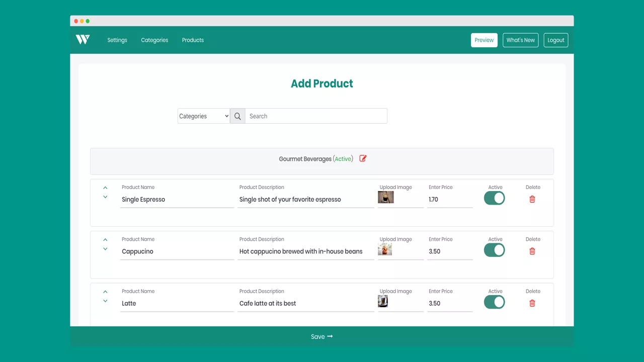
Task: Toggle Active switch for Single Espresso
Action: tap(494, 198)
